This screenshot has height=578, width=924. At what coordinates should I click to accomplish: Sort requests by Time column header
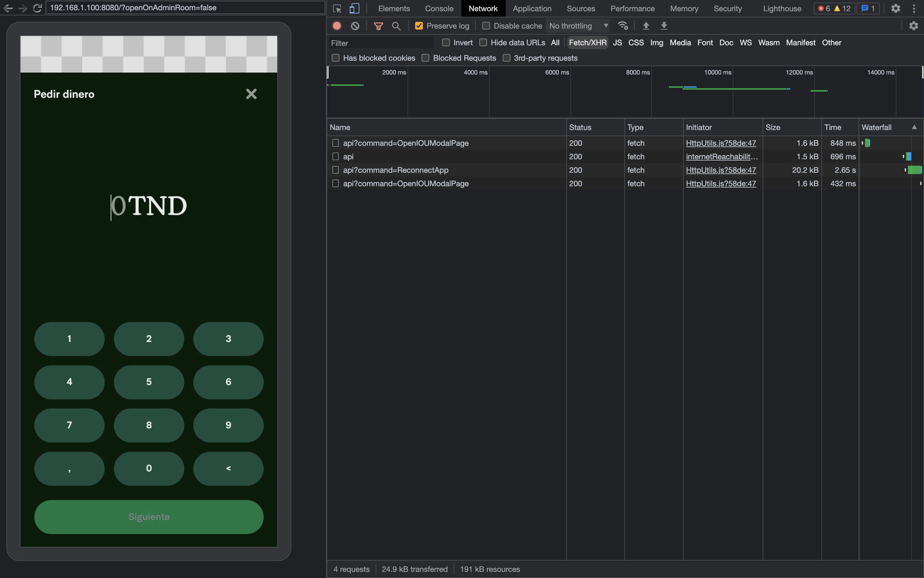(840, 127)
